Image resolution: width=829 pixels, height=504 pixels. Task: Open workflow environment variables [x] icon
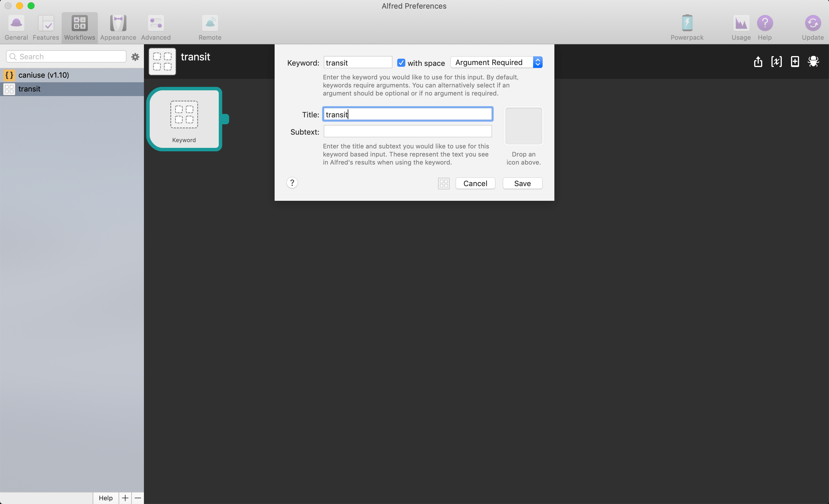click(x=776, y=62)
